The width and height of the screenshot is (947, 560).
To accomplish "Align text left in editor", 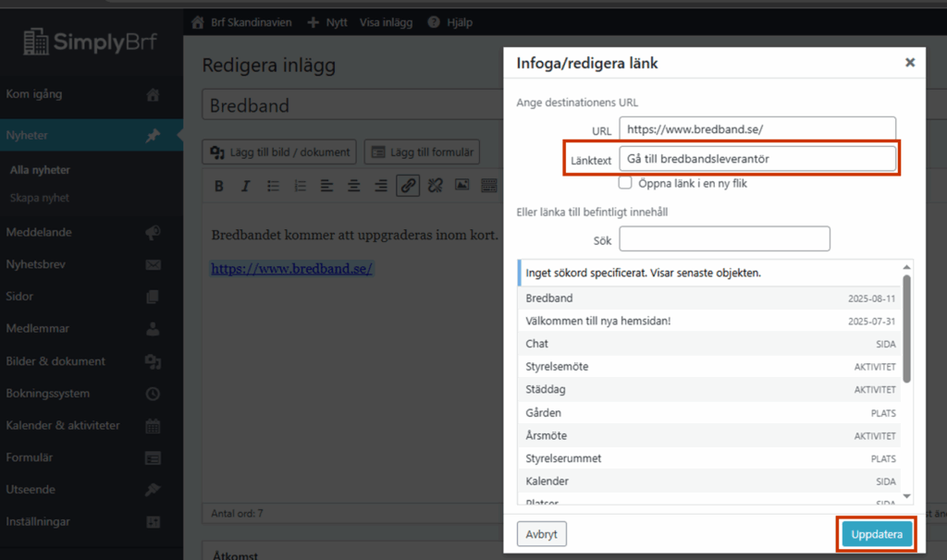I will click(x=326, y=186).
